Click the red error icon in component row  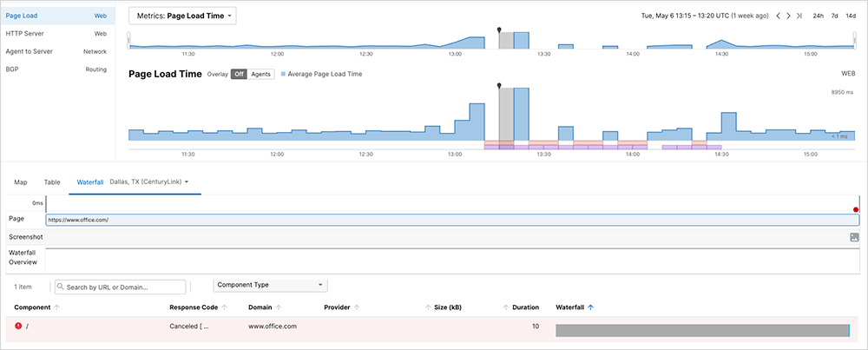click(x=19, y=327)
